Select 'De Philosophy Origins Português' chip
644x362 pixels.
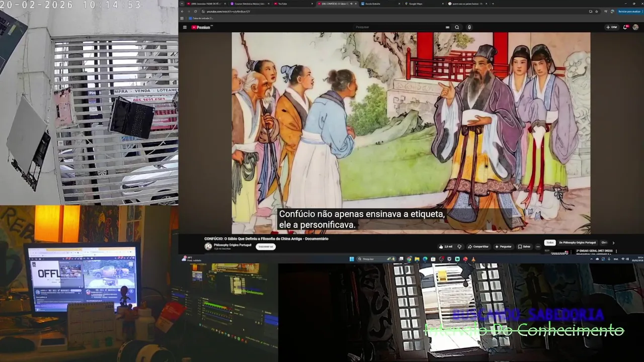tap(578, 242)
